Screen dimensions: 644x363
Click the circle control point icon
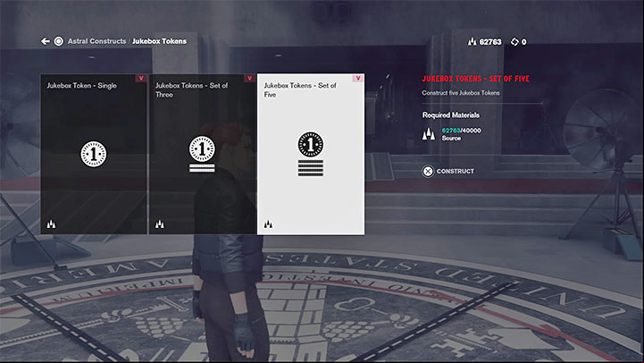[x=59, y=41]
